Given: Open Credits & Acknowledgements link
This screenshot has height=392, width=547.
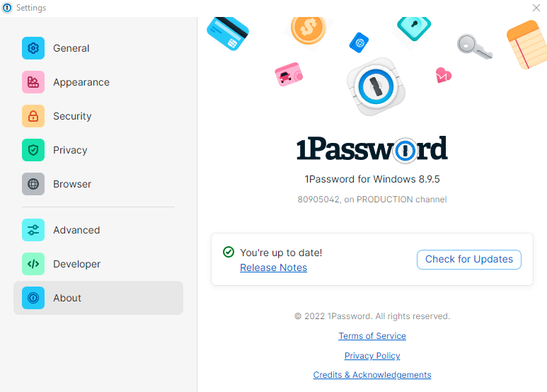Looking at the screenshot, I should pyautogui.click(x=372, y=375).
